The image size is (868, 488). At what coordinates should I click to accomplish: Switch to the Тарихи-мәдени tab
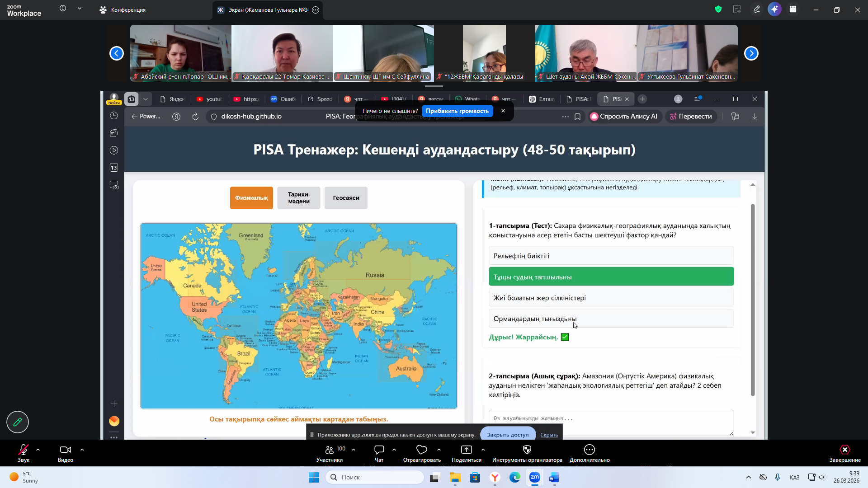click(x=299, y=198)
